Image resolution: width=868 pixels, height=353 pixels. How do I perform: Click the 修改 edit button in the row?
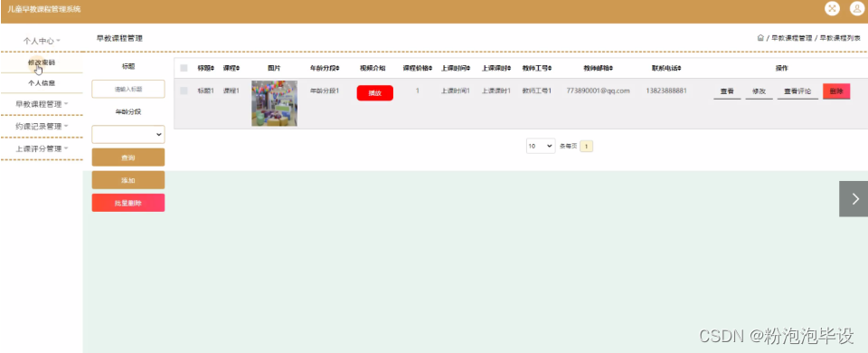[759, 91]
